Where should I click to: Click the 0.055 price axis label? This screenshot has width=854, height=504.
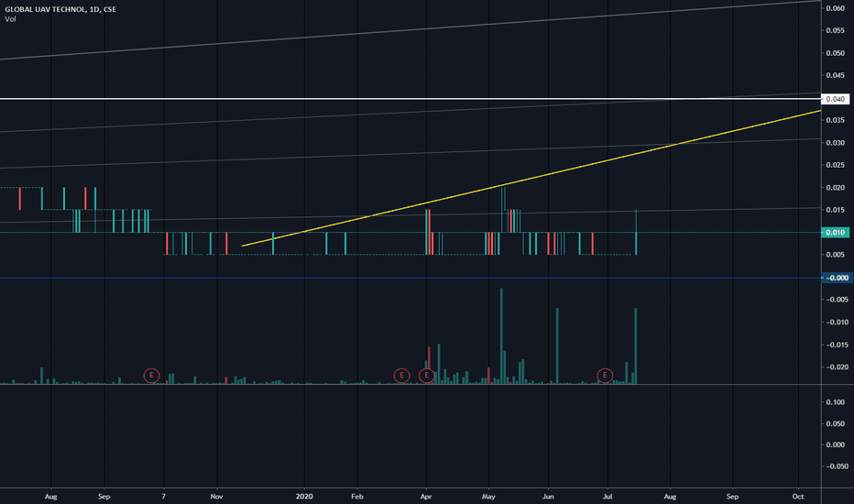(x=836, y=30)
